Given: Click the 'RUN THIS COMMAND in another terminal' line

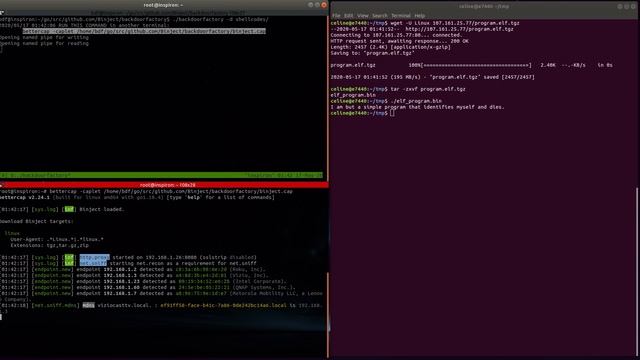Looking at the screenshot, I should (x=84, y=25).
